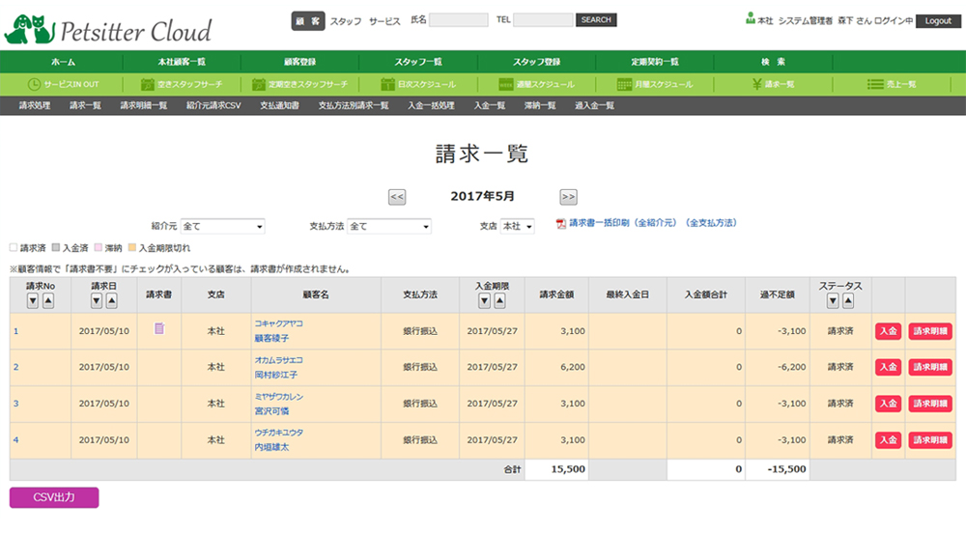Sort ステータス descending arrow

click(x=833, y=300)
